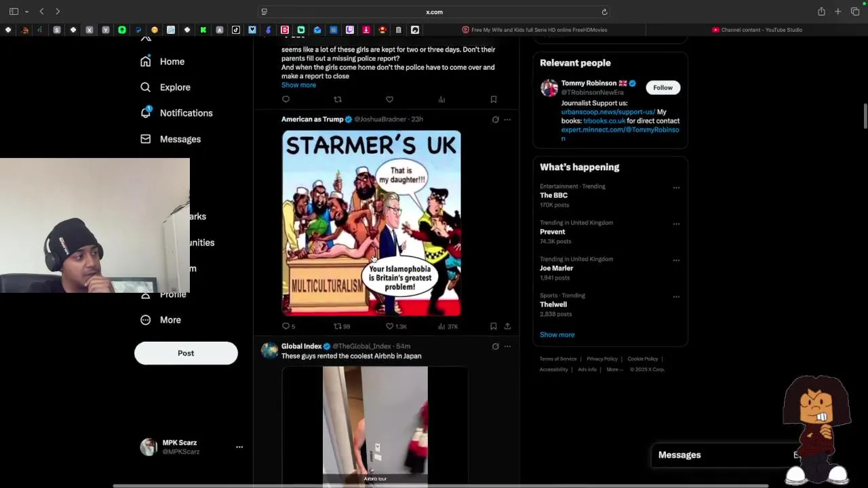The height and width of the screenshot is (488, 868).
Task: Open more options on Global Index post
Action: coord(507,346)
